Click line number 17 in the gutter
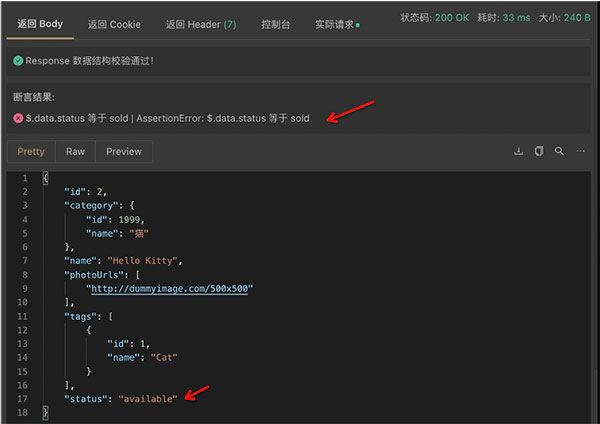Viewport: 600px width, 424px height. pos(22,399)
